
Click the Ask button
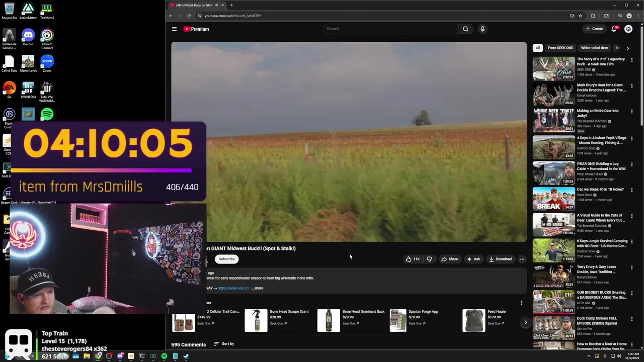(x=473, y=259)
